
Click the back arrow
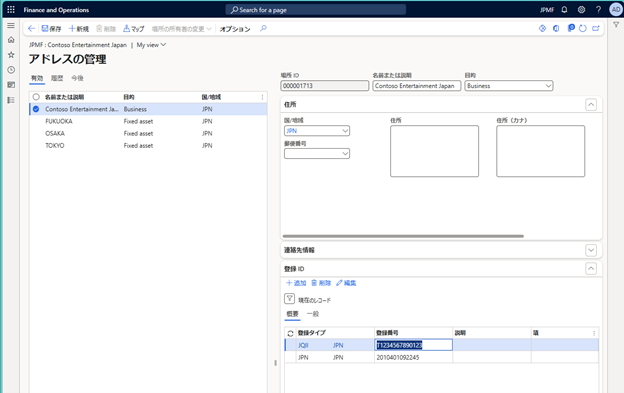coord(31,29)
